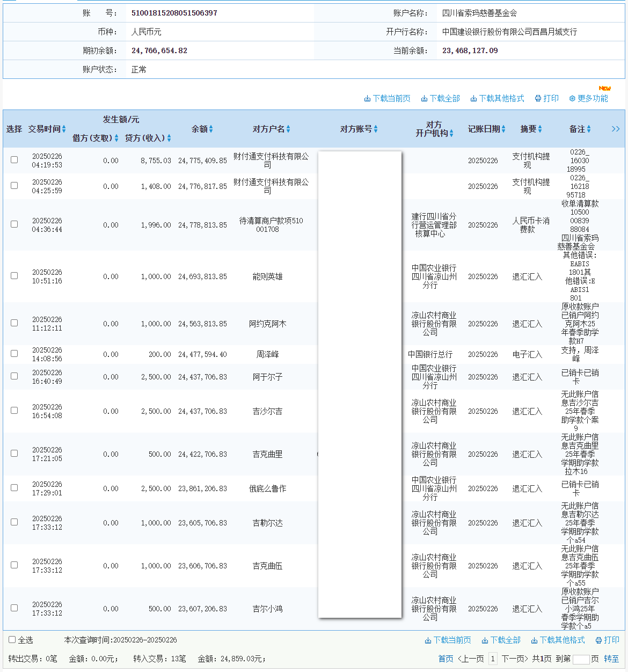
Task: Sort balance 余额 column arrows
Action: (x=211, y=129)
